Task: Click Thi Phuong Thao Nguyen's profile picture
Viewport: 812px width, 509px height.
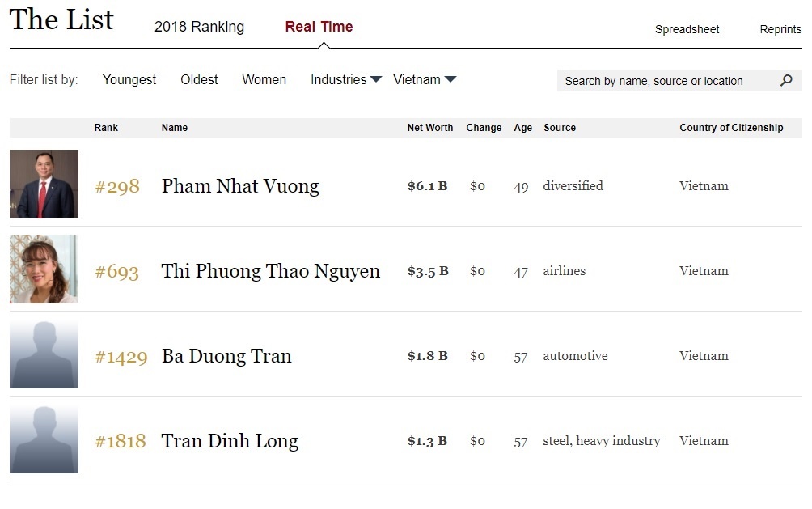Action: click(x=44, y=269)
